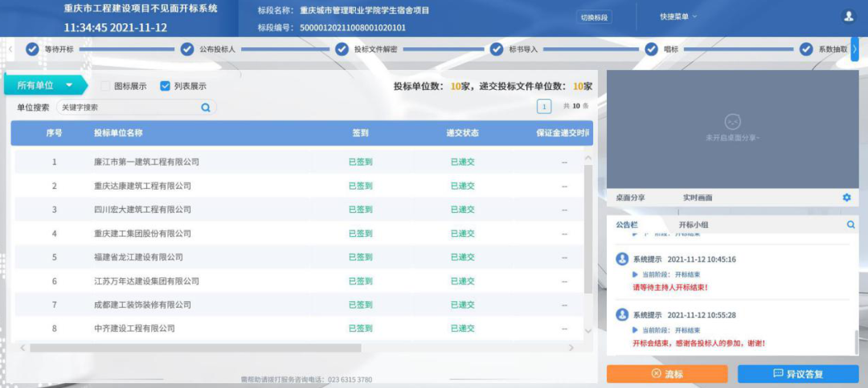868x388 pixels.
Task: Click the table scroll up arrow
Action: [x=588, y=158]
